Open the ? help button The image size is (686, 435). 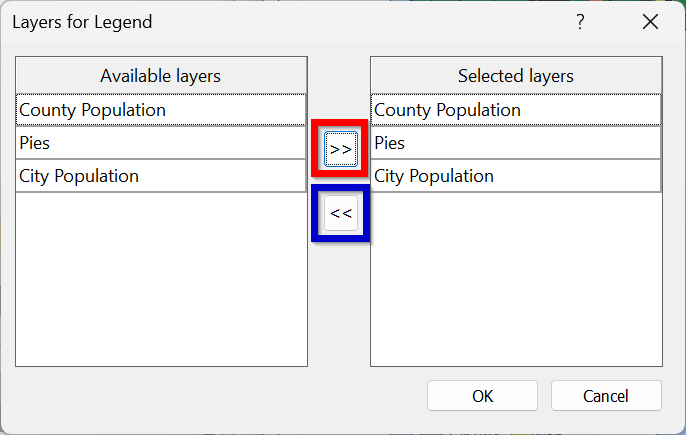[580, 21]
